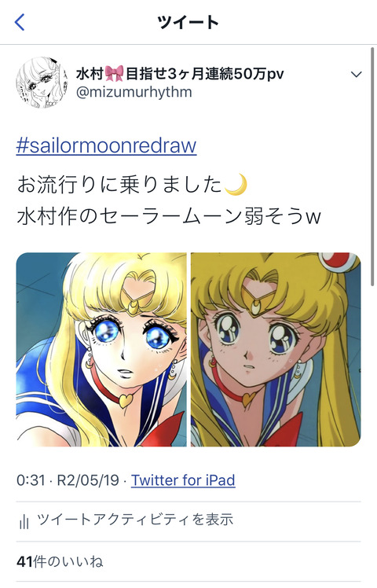Click the display name 水村 目指せ3ヶ月連続50万pv

point(180,74)
